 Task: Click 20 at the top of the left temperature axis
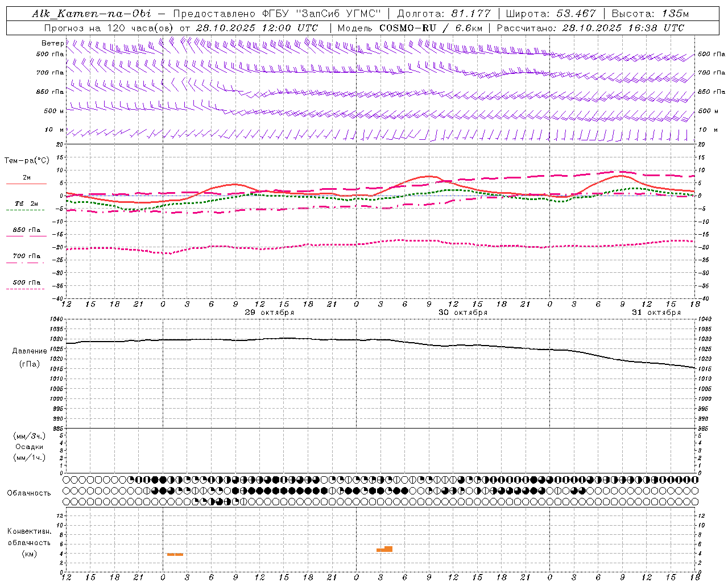pos(59,145)
